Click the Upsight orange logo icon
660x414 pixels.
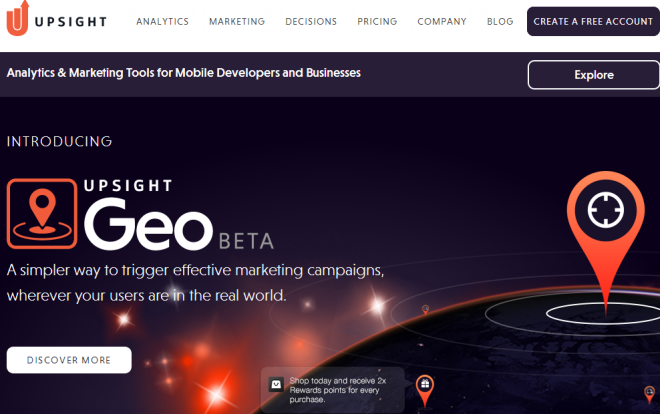pos(18,18)
